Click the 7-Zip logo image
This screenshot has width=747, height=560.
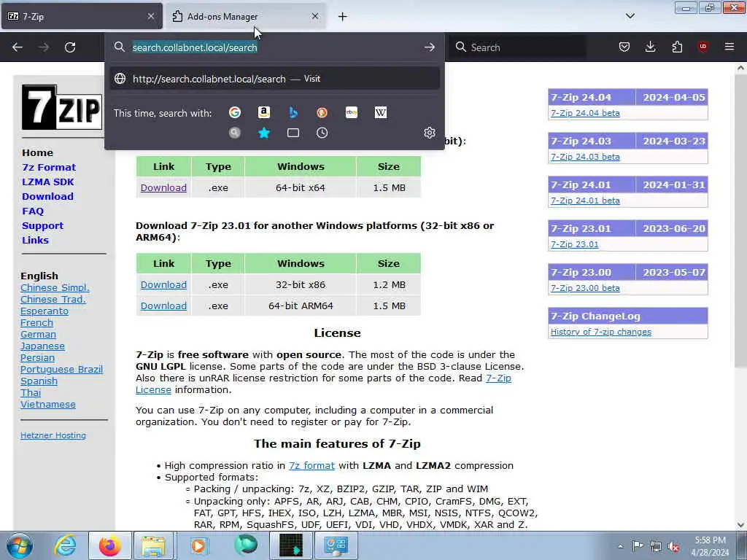click(62, 107)
